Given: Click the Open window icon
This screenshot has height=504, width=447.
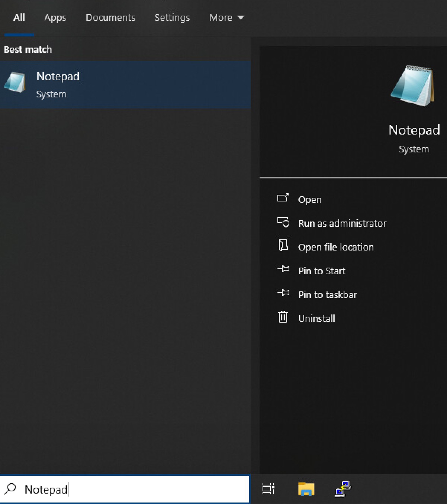Looking at the screenshot, I should point(283,198).
